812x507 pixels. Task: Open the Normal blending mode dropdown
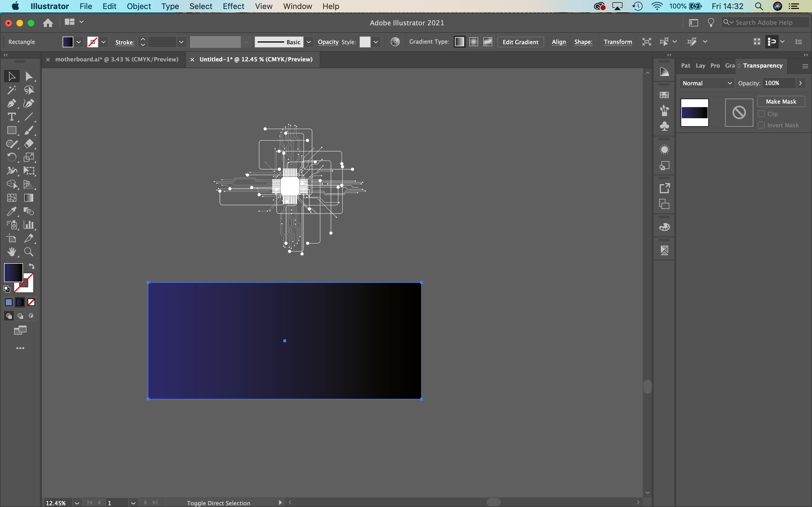[707, 83]
